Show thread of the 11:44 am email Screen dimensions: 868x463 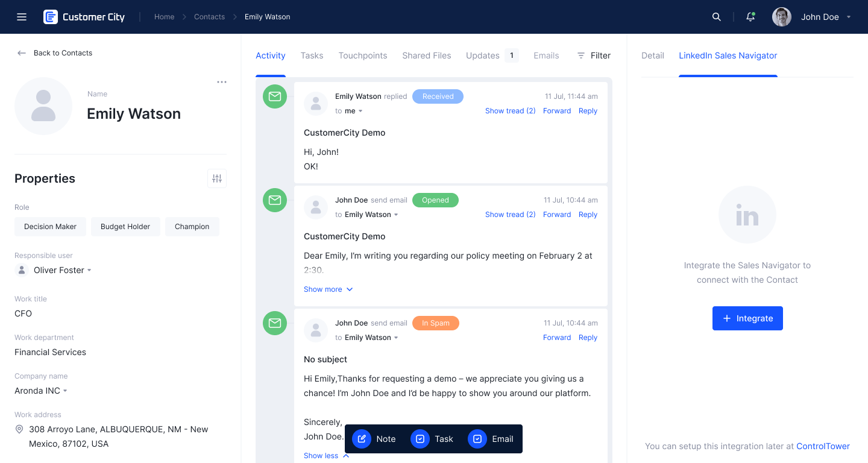[x=511, y=111]
